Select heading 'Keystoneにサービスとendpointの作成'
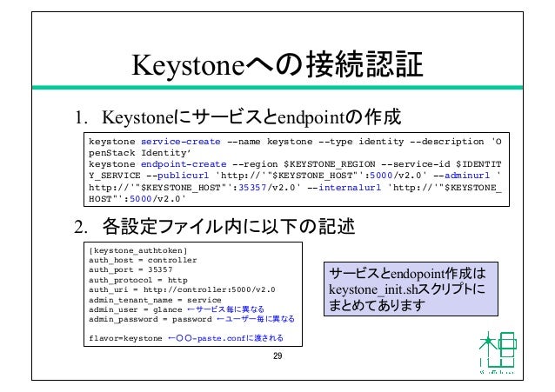The width and height of the screenshot is (555, 392). click(251, 117)
